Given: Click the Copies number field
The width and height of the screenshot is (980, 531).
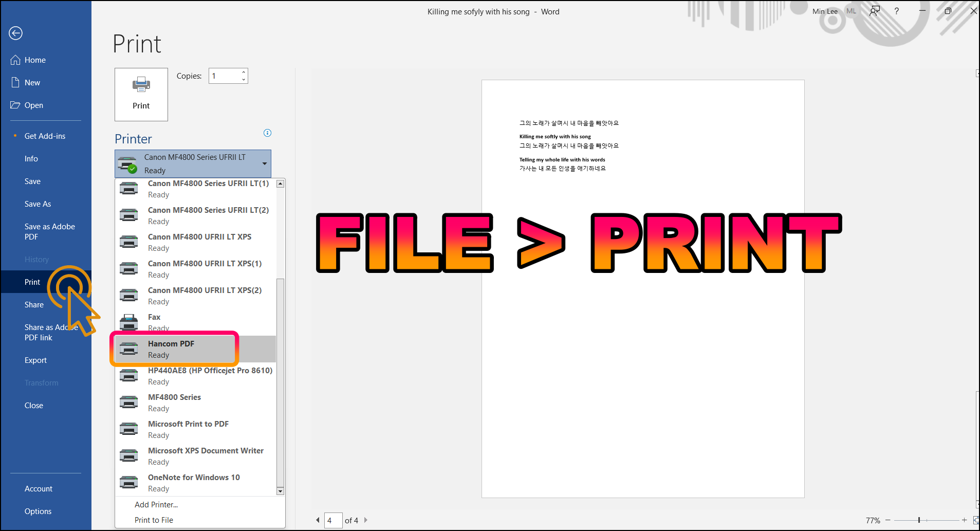Looking at the screenshot, I should pos(225,76).
